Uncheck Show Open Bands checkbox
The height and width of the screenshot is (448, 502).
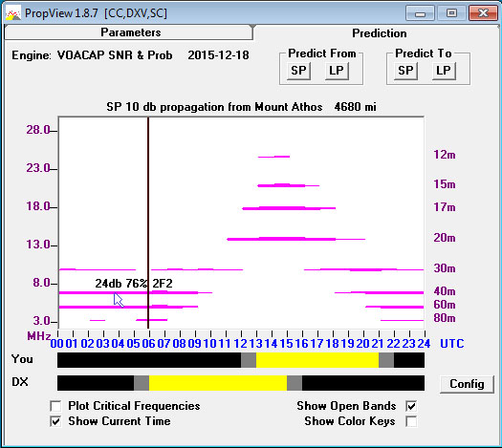411,406
